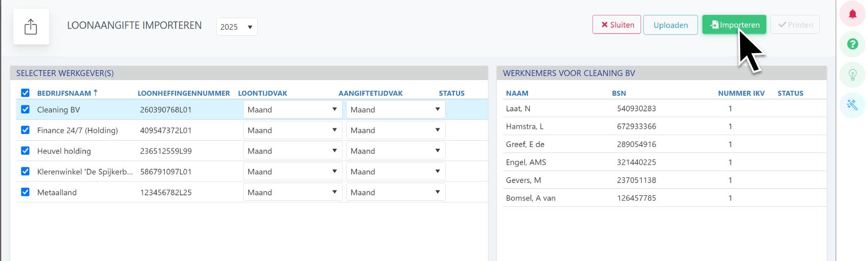Screen dimensions: 868x261
Task: Click the BSN column header
Action: 619,93
